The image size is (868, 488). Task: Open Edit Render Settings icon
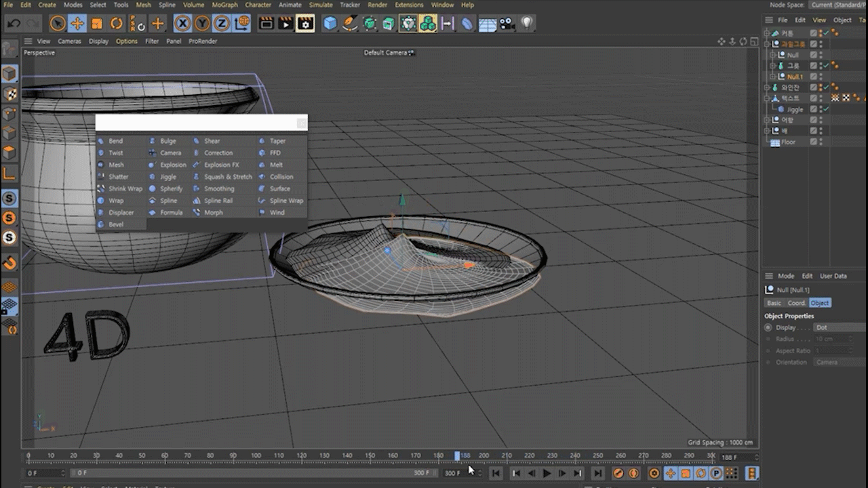306,24
